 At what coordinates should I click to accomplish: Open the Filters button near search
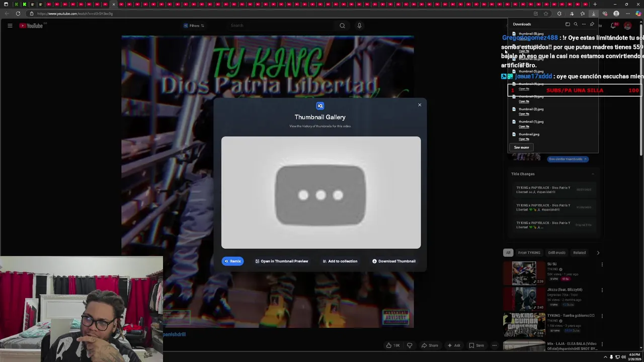[x=194, y=26]
